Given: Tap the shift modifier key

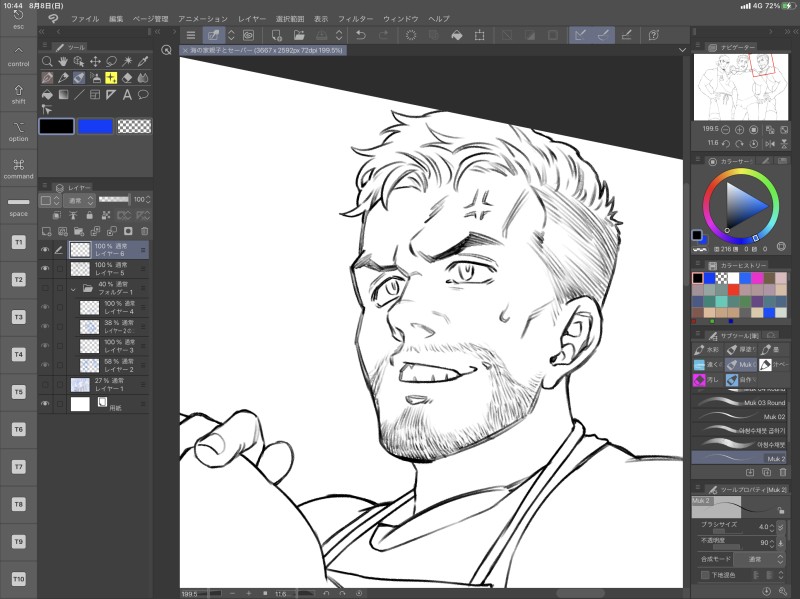Looking at the screenshot, I should tap(18, 94).
